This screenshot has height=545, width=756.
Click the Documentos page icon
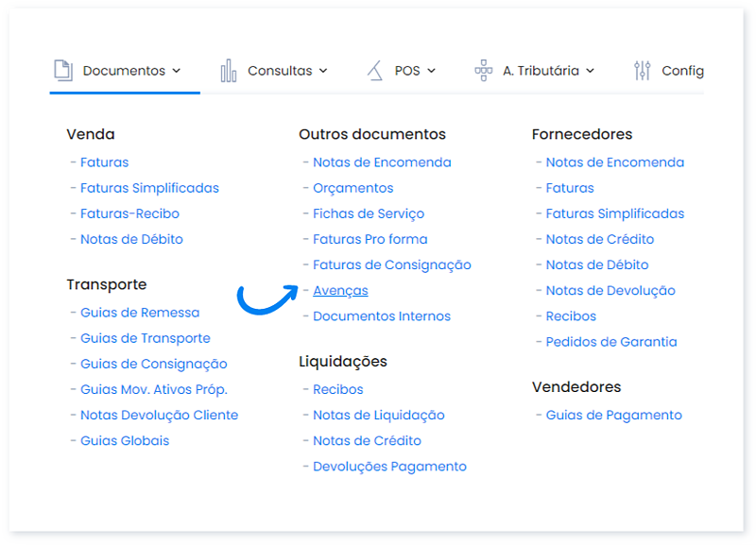(62, 71)
